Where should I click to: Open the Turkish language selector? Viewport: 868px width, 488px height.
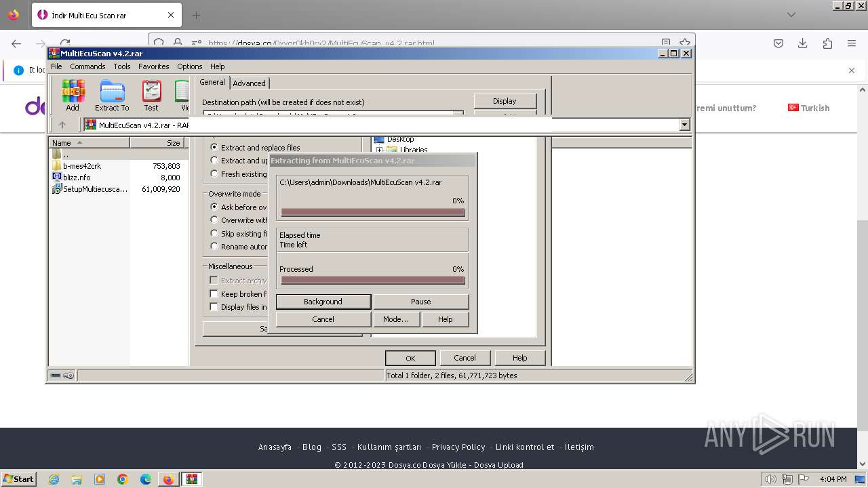[x=808, y=108]
